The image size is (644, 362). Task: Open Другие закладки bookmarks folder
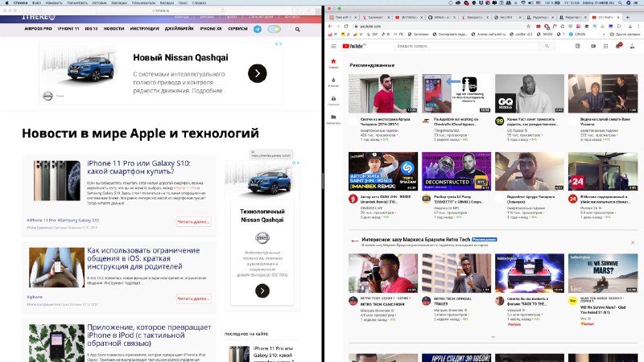tap(627, 35)
